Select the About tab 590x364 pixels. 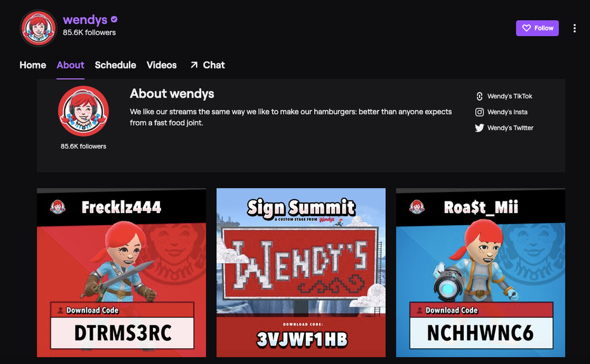[x=70, y=65]
